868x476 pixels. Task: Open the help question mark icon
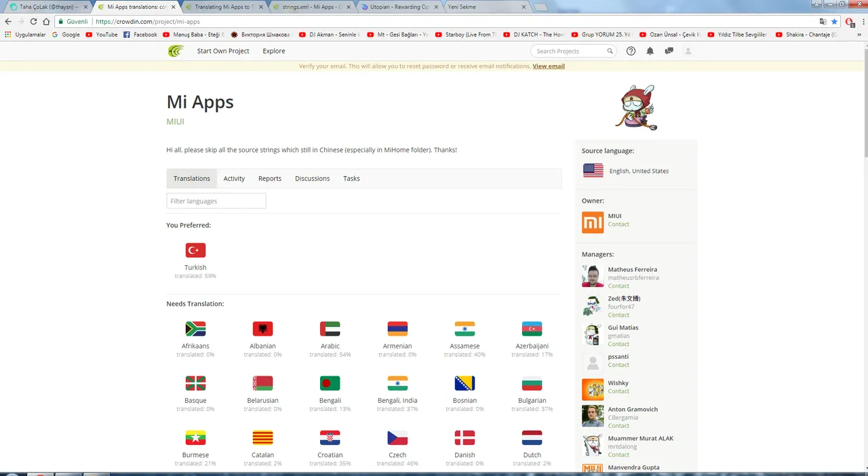[x=631, y=51]
